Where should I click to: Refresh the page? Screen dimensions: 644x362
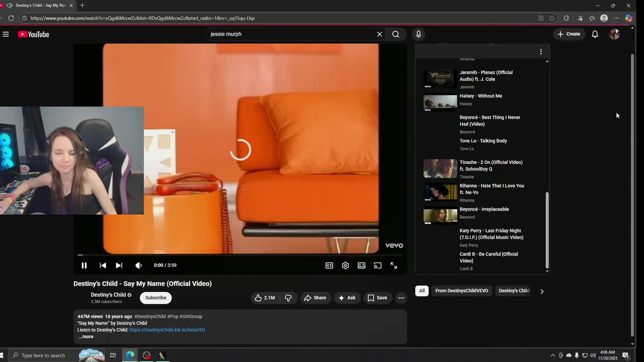(x=11, y=18)
